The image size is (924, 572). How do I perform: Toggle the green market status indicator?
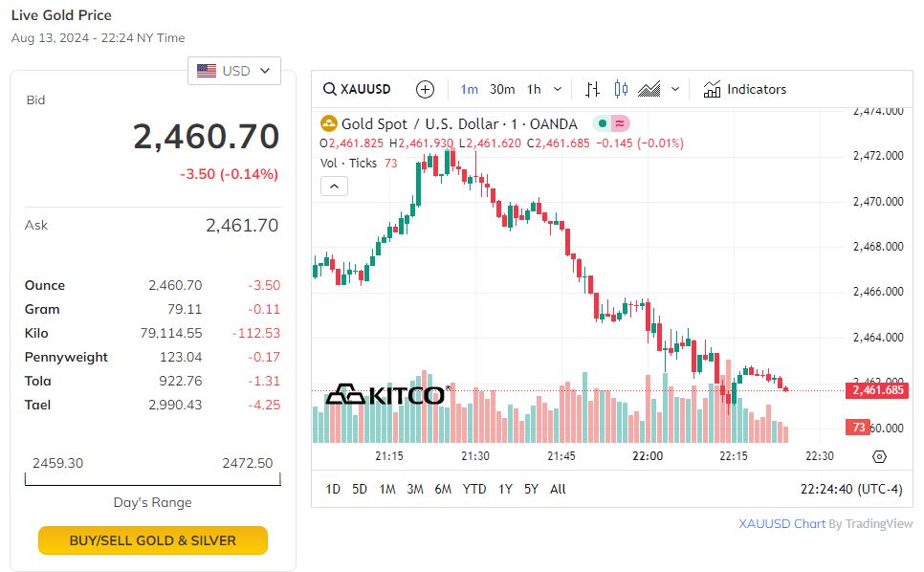click(x=601, y=123)
